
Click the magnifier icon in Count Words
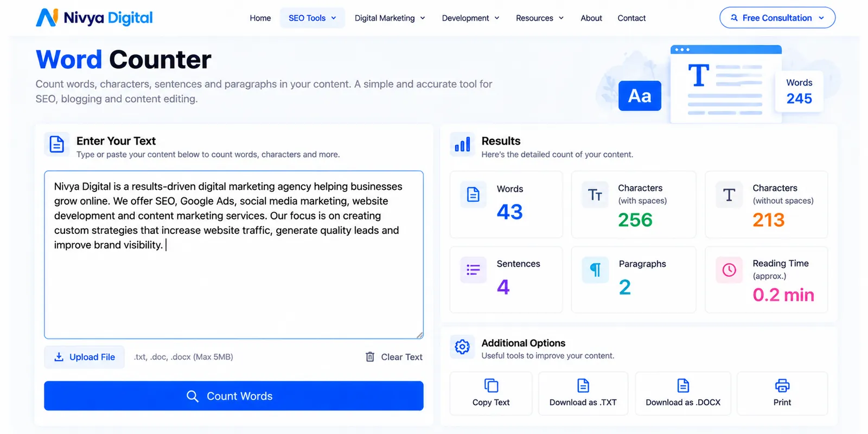[192, 396]
